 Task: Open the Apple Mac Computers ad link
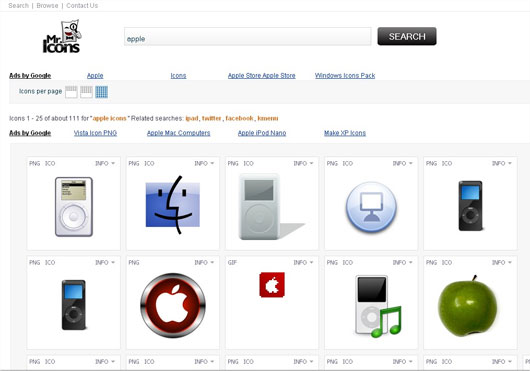pyautogui.click(x=178, y=133)
